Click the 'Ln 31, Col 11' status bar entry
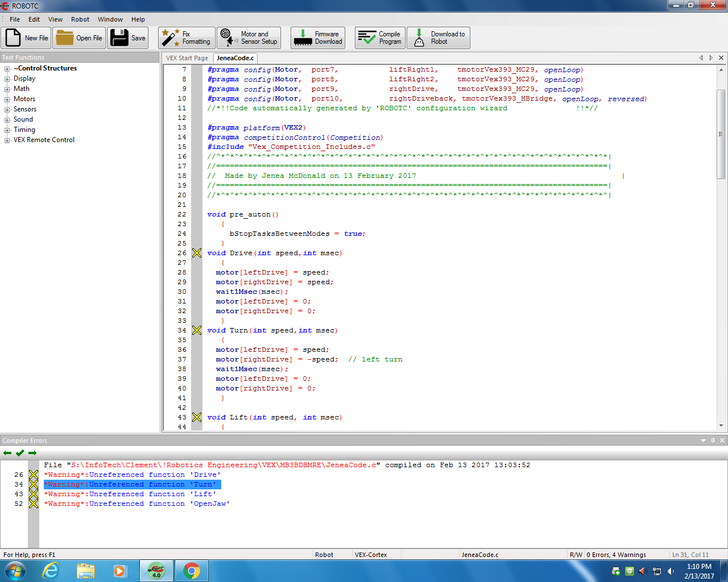Viewport: 728px width, 582px height. (x=690, y=555)
